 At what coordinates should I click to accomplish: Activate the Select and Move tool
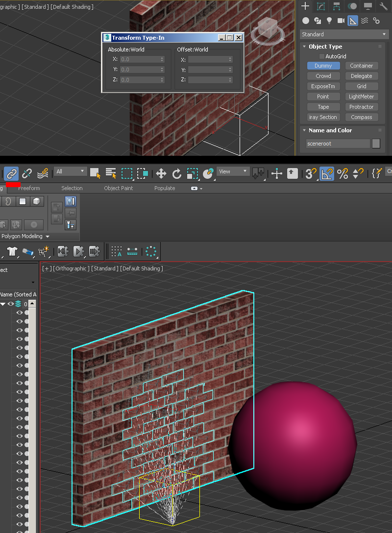161,174
